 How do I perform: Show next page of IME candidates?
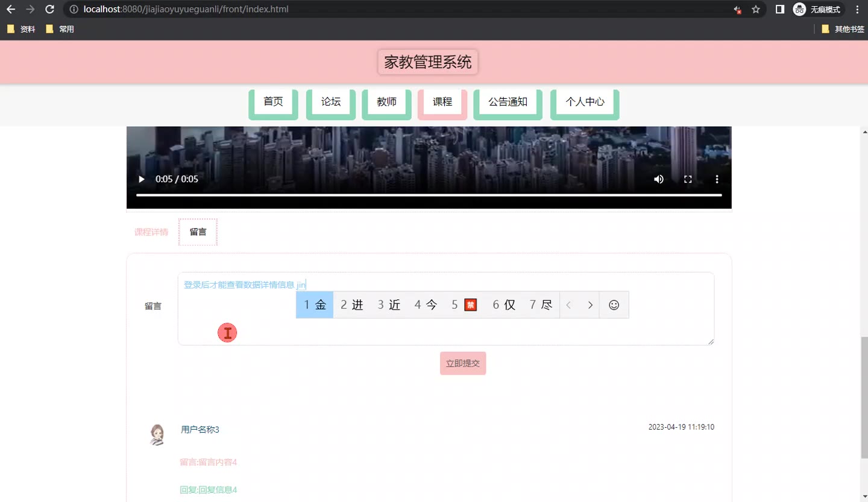(590, 305)
